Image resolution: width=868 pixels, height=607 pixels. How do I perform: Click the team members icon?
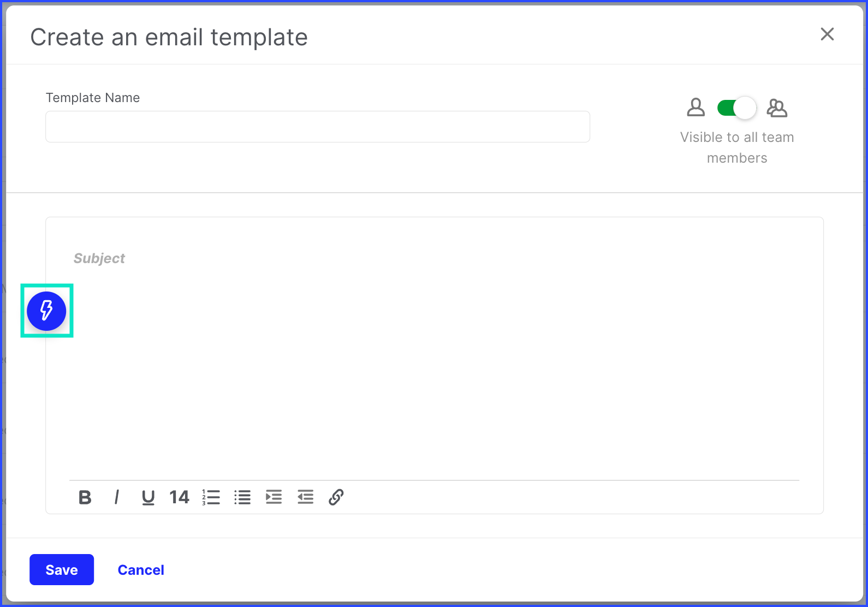777,108
